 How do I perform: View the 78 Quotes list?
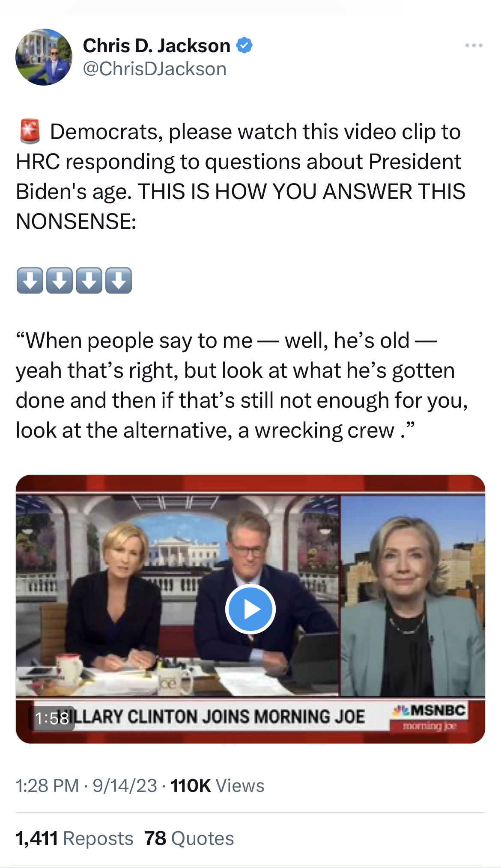point(189,838)
